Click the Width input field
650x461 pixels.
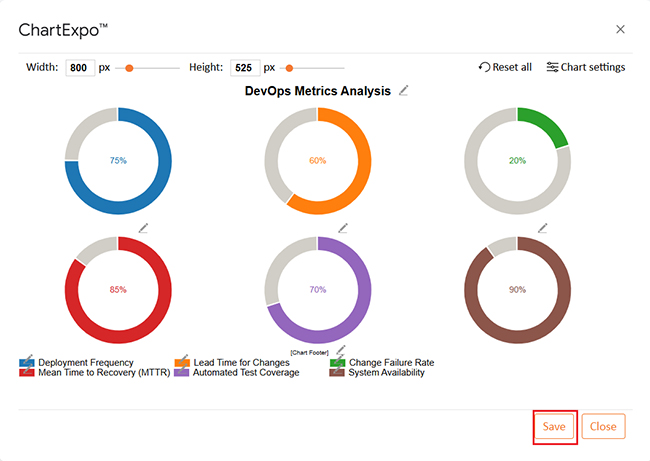(79, 68)
